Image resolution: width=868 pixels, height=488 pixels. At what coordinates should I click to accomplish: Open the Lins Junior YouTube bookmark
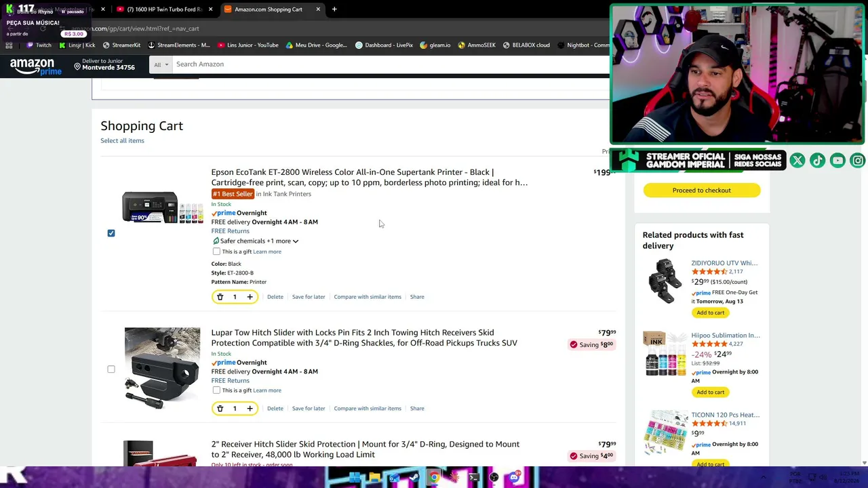[x=248, y=45]
